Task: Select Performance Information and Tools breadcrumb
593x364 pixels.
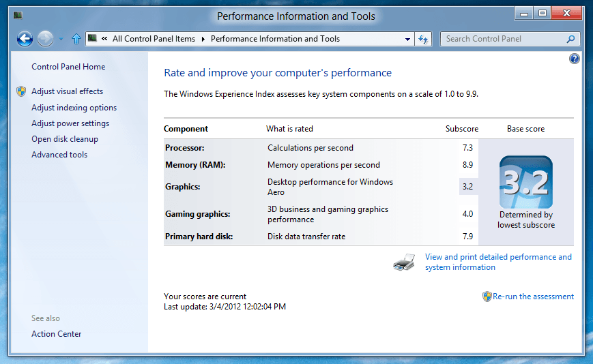Action: tap(275, 39)
